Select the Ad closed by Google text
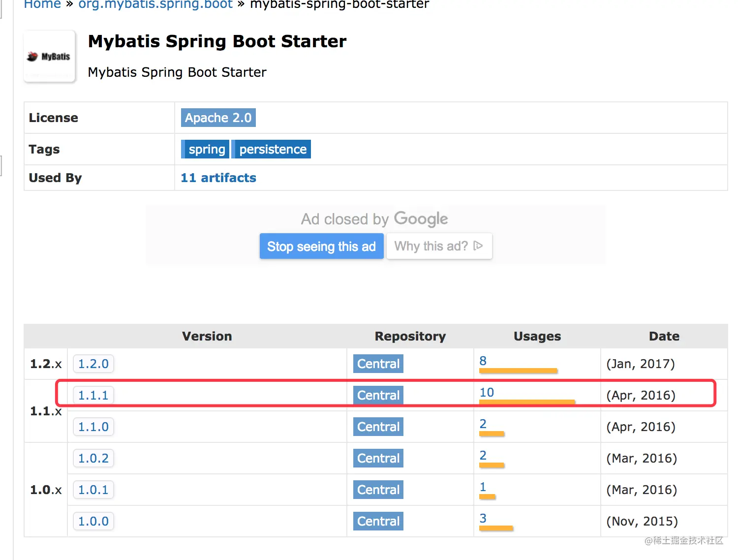 coord(374,219)
